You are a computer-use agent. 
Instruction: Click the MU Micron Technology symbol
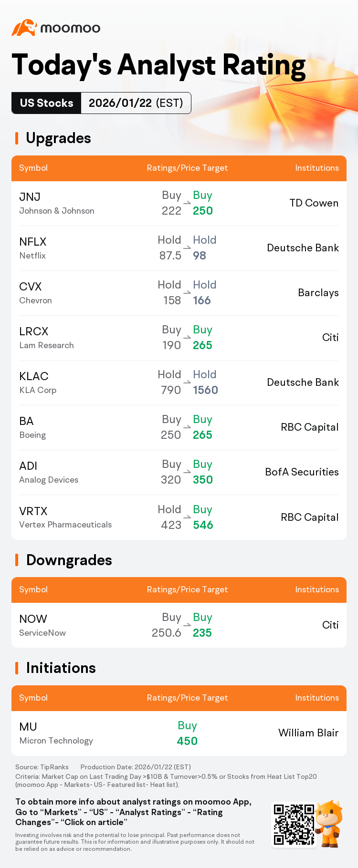click(56, 734)
